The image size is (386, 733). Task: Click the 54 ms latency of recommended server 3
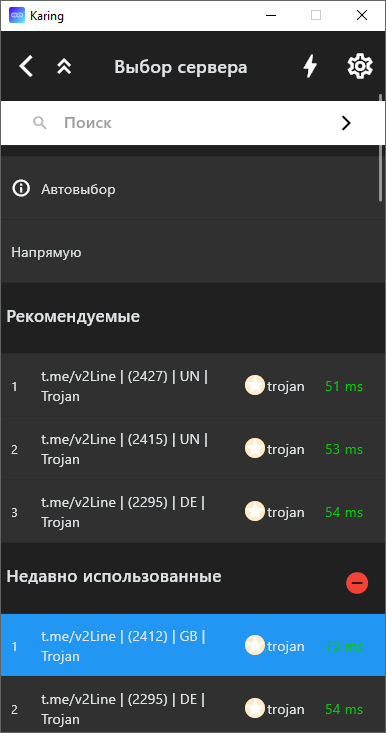coord(344,512)
